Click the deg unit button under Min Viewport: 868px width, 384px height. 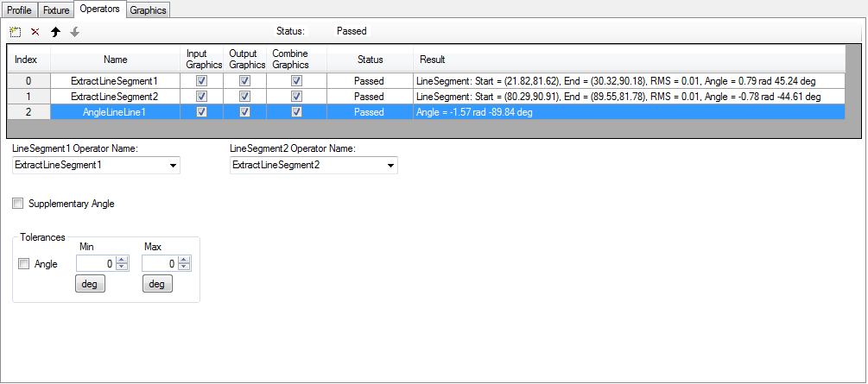coord(90,285)
